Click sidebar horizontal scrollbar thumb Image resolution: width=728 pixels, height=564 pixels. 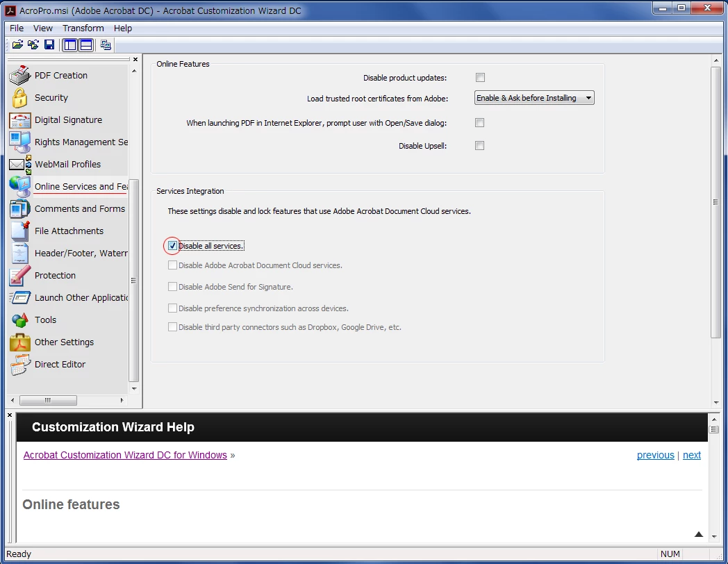pos(48,400)
